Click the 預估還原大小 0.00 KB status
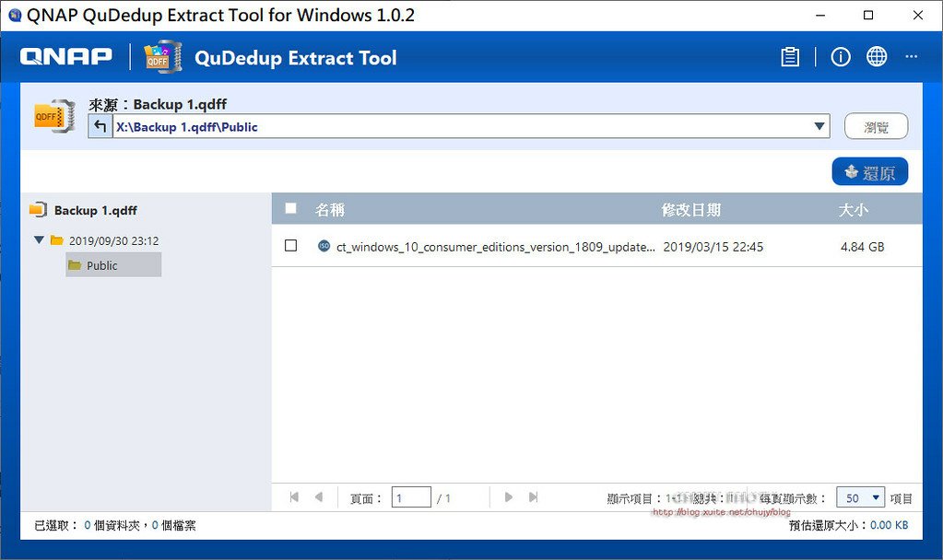The height and width of the screenshot is (560, 943). pyautogui.click(x=848, y=525)
